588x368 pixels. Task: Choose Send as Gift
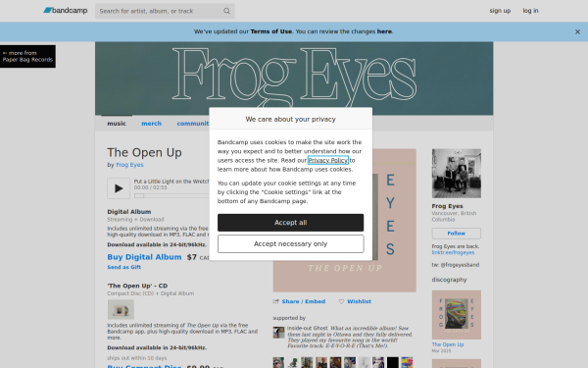(x=124, y=267)
